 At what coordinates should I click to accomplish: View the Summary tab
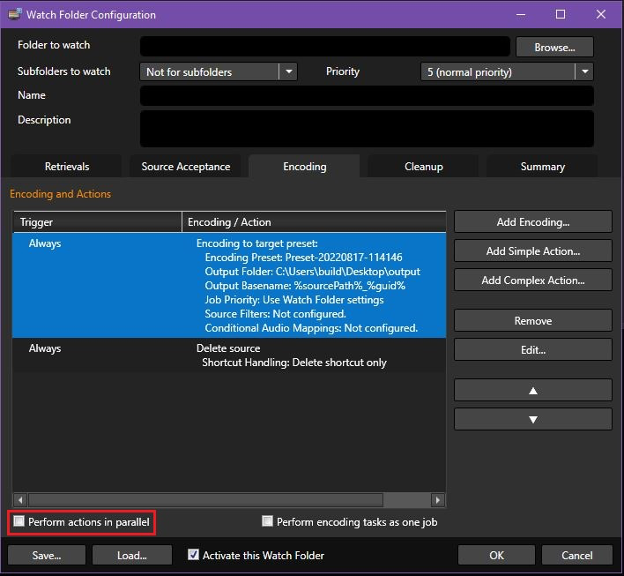(x=542, y=166)
